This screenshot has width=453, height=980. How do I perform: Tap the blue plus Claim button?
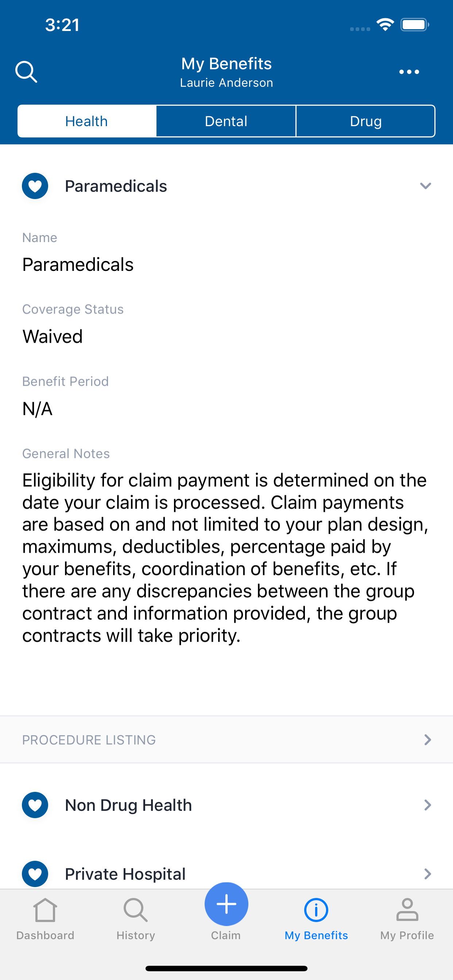pyautogui.click(x=226, y=904)
